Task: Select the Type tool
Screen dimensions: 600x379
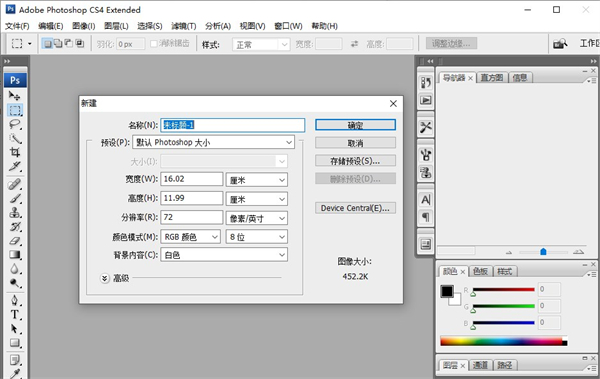Action: [x=15, y=315]
